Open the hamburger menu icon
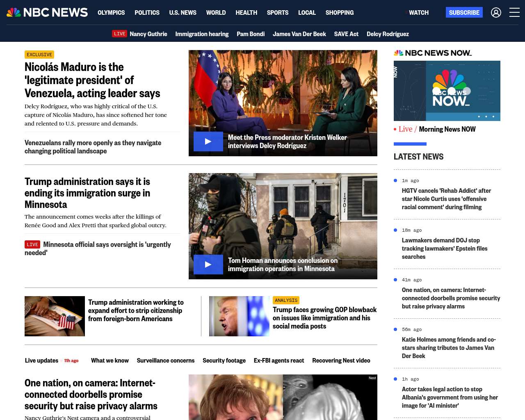This screenshot has height=420, width=525. [514, 13]
